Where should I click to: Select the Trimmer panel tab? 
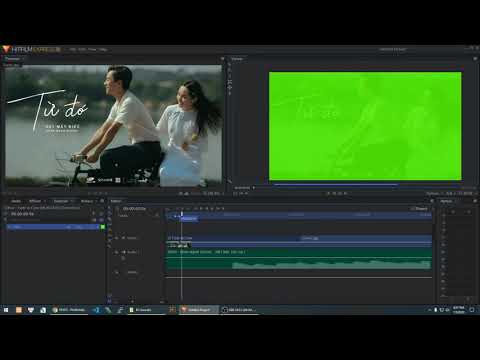tap(13, 59)
